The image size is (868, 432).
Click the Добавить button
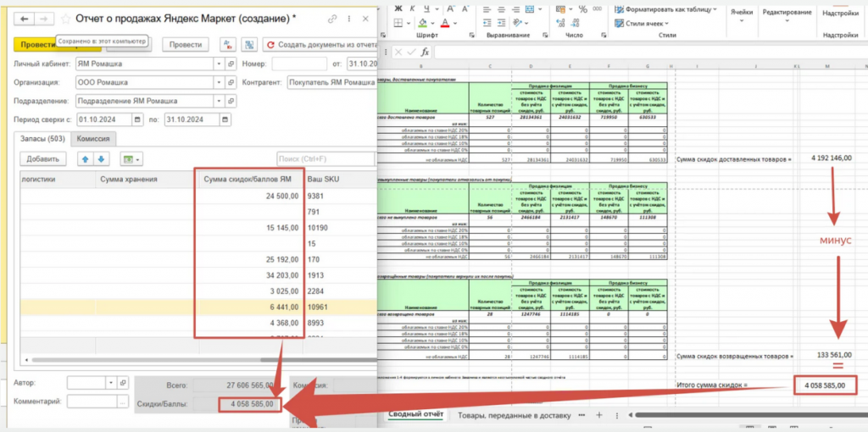coord(42,158)
